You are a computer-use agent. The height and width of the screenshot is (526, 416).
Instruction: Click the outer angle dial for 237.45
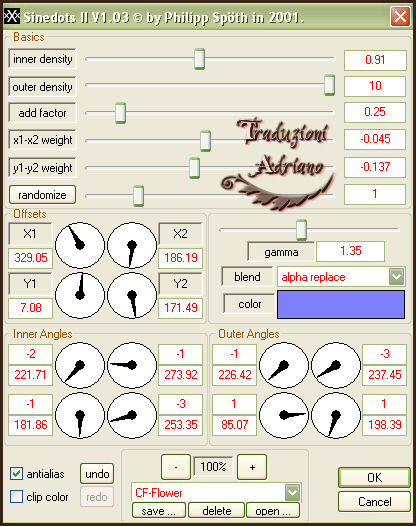(x=336, y=365)
